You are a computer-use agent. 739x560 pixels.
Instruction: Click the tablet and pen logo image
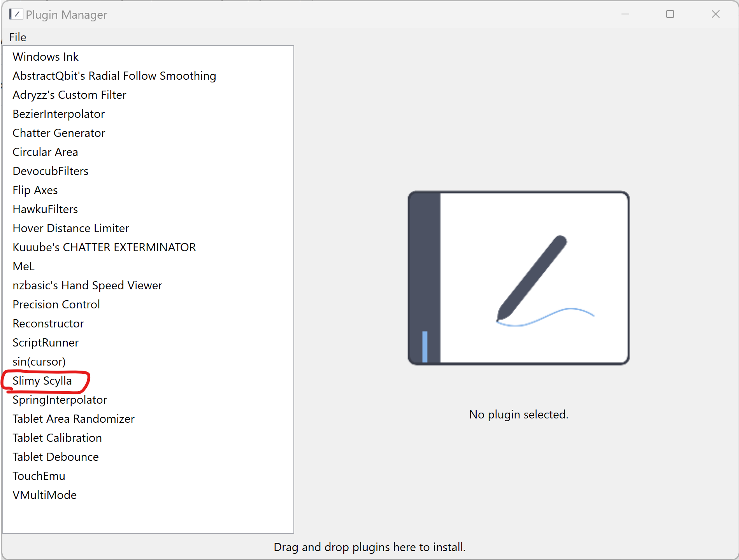518,278
